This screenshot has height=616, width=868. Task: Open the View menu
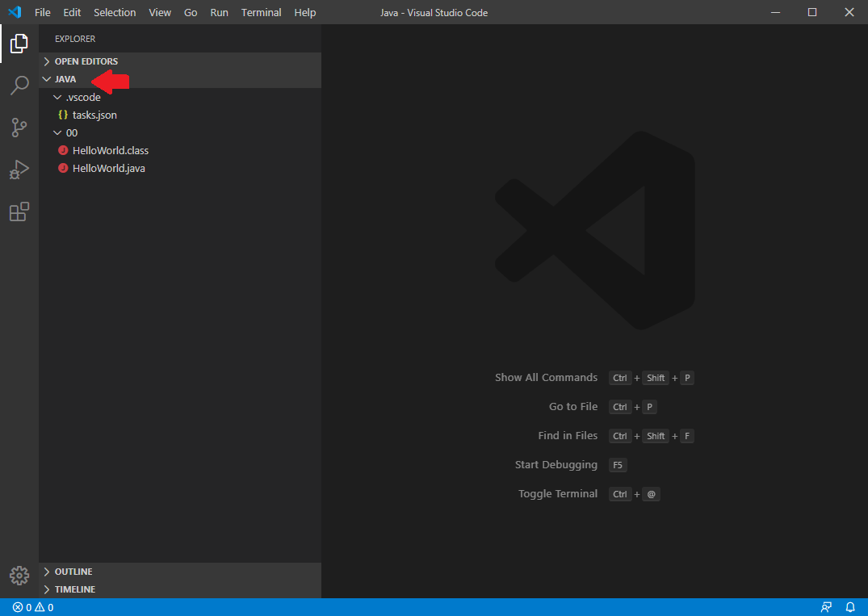(x=160, y=12)
